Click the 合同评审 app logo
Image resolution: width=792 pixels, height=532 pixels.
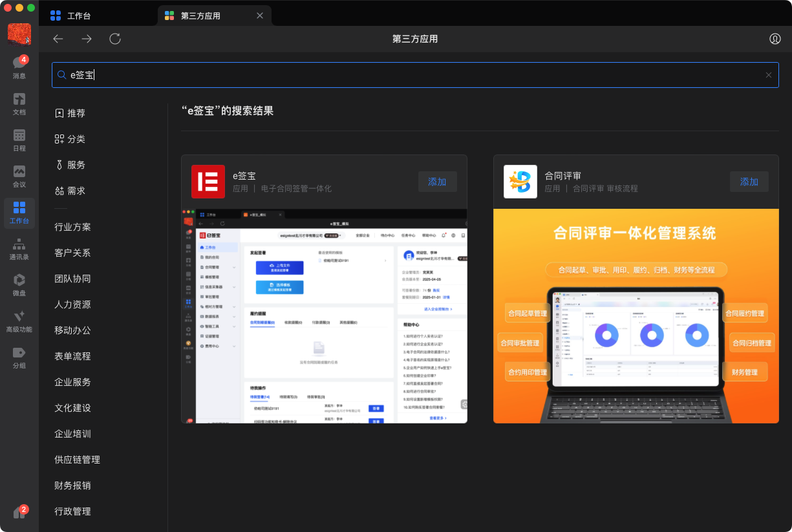pyautogui.click(x=520, y=182)
